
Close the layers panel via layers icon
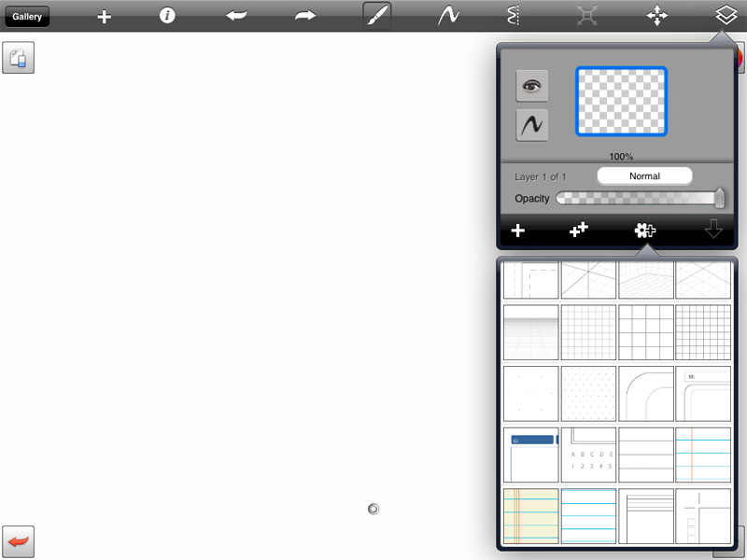coord(726,16)
